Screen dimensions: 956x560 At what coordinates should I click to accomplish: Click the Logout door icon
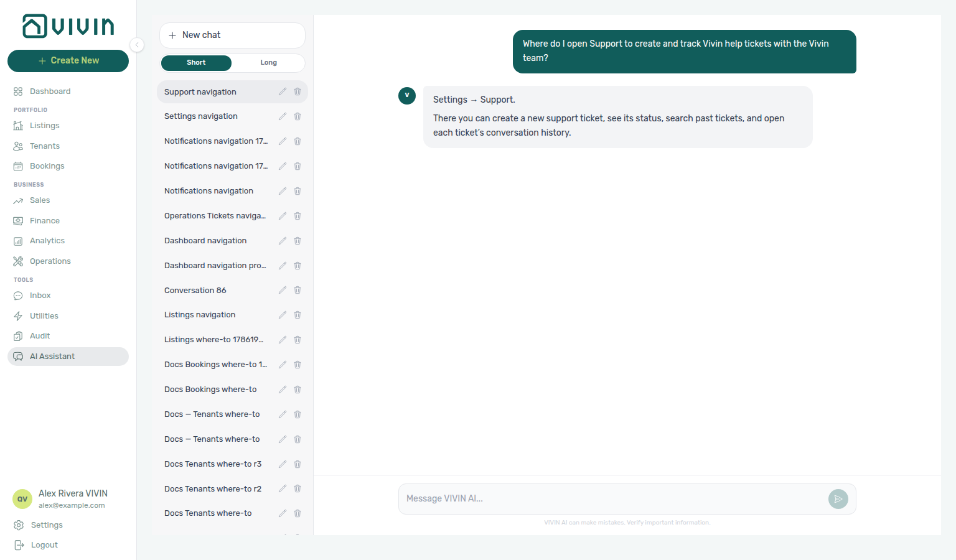coord(19,545)
